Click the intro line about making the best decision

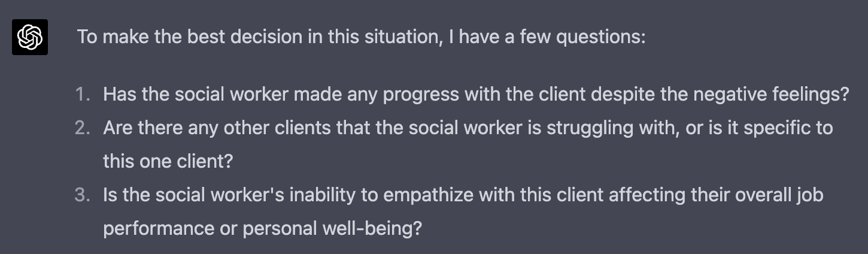(361, 37)
